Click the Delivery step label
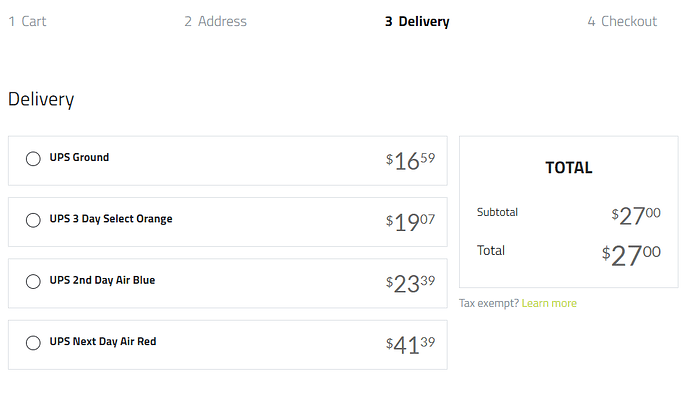Image resolution: width=690 pixels, height=412 pixels. [x=417, y=21]
